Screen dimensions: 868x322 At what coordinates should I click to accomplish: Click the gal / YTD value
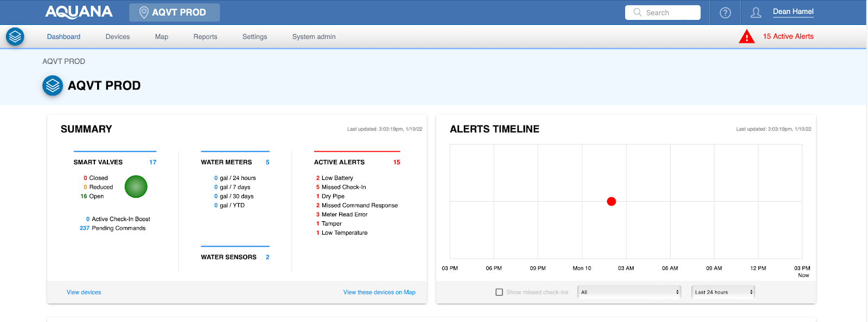tap(229, 205)
